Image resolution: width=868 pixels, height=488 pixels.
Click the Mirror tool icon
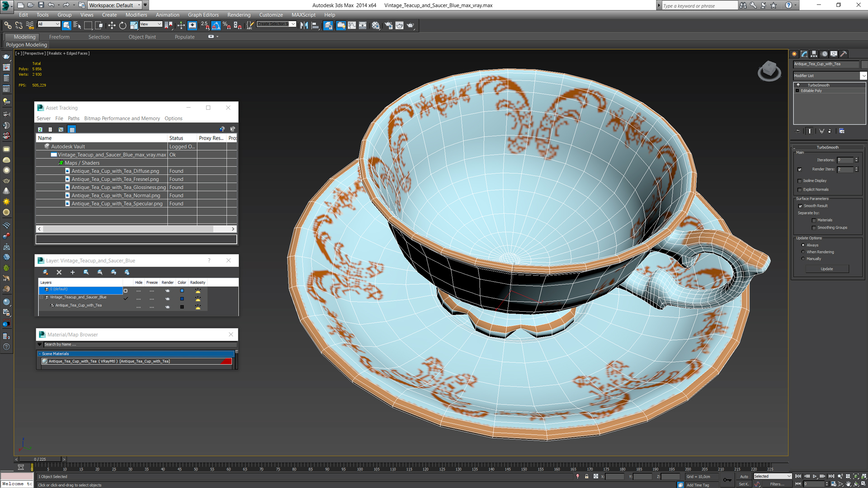[x=304, y=25]
